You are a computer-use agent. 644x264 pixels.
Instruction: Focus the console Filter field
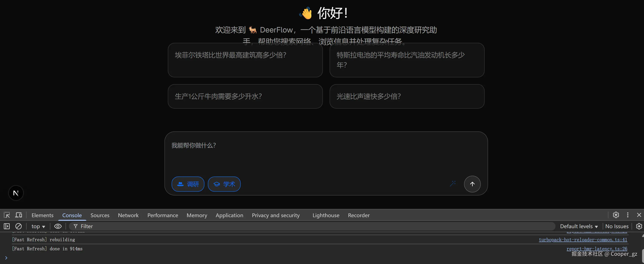click(x=312, y=226)
